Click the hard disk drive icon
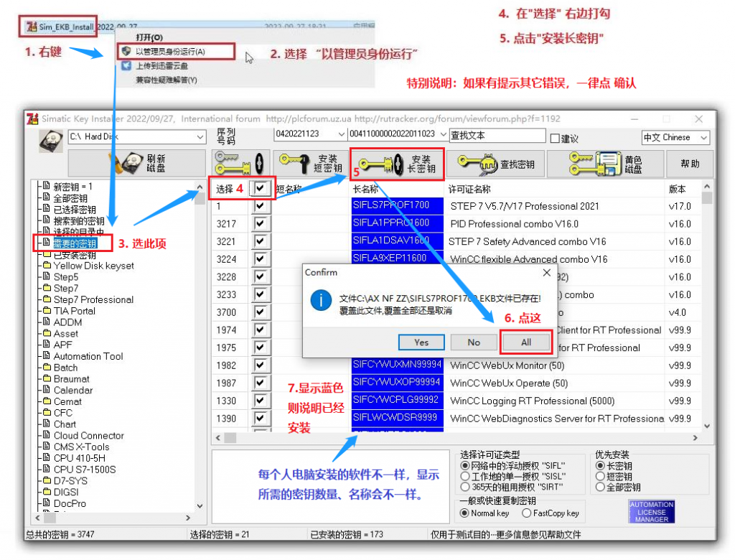Viewport: 735px width, 560px height. pos(50,140)
